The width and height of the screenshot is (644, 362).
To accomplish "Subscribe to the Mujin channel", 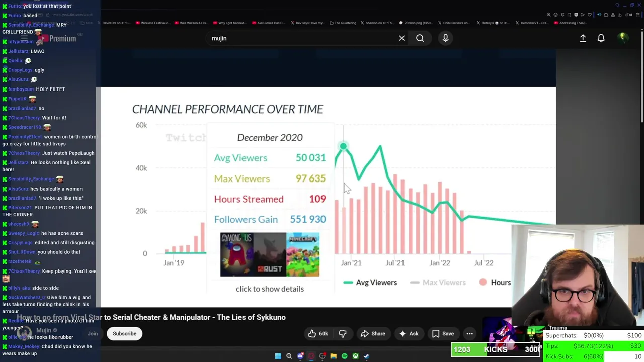I will (124, 333).
